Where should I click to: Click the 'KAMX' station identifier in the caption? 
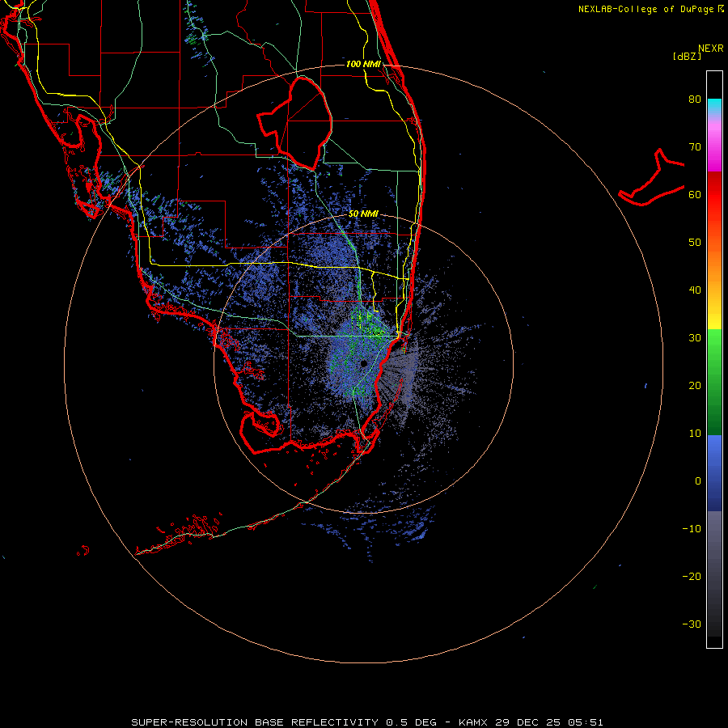pos(474,722)
